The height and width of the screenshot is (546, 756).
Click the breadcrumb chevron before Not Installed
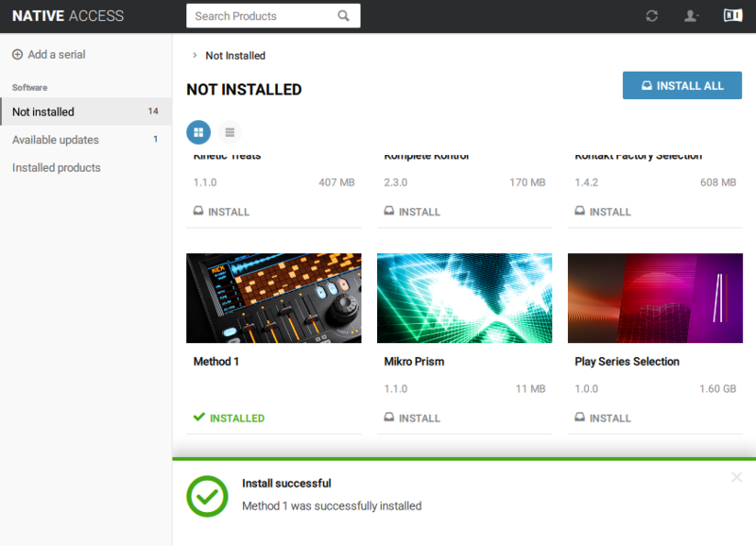coord(195,56)
